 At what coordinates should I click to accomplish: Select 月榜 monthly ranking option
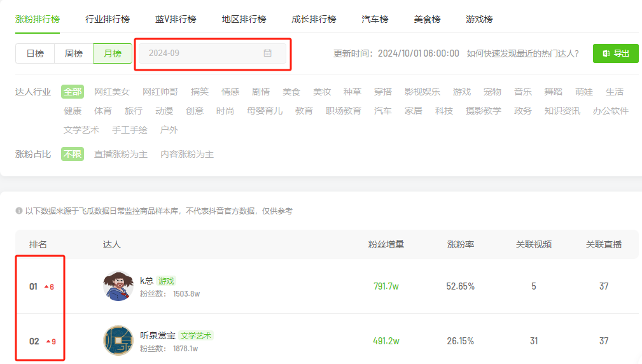(113, 53)
